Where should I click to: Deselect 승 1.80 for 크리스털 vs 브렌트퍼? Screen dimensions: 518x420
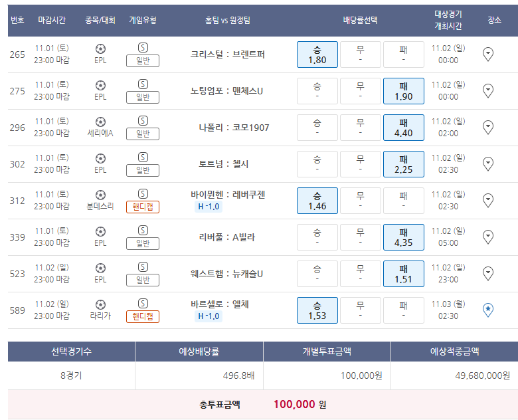317,54
